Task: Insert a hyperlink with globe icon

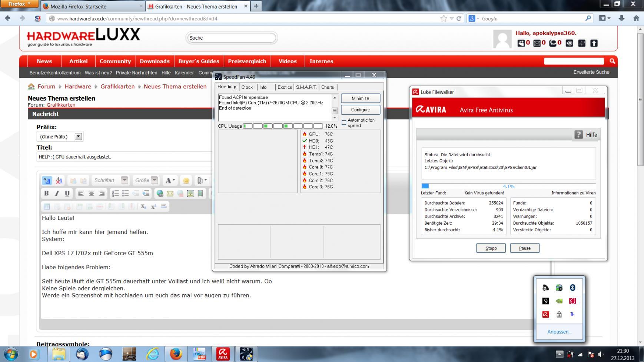Action: pyautogui.click(x=160, y=193)
